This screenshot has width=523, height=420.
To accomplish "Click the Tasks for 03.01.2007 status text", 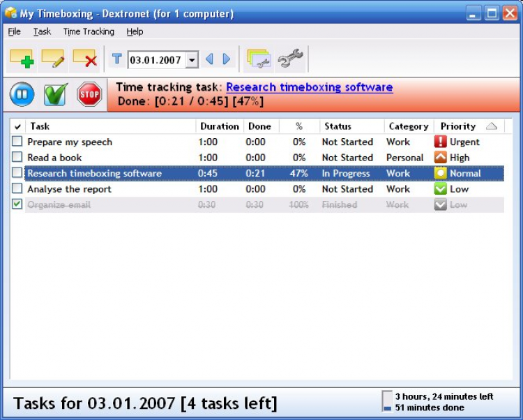I will pyautogui.click(x=145, y=403).
